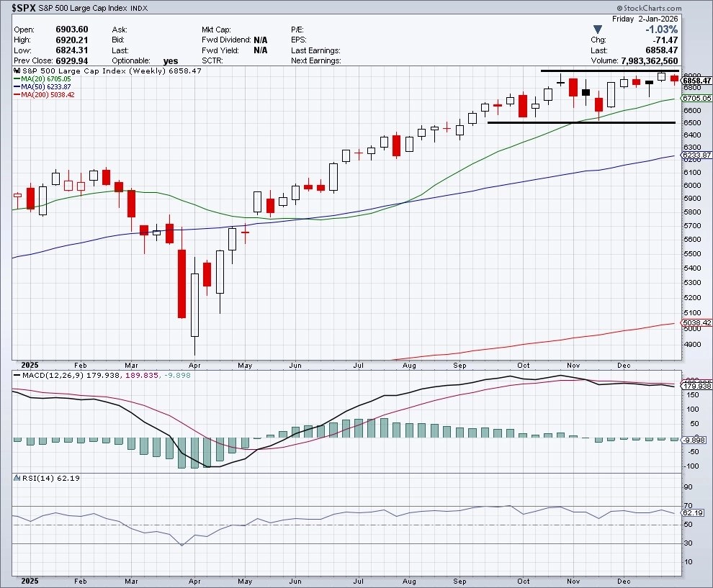The width and height of the screenshot is (713, 588).
Task: Click the latest red weekly candlestick
Action: tap(674, 79)
